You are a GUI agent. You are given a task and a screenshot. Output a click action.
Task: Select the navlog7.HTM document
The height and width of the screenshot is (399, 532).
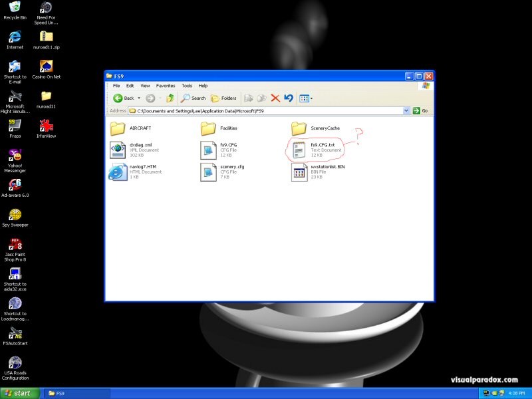118,172
